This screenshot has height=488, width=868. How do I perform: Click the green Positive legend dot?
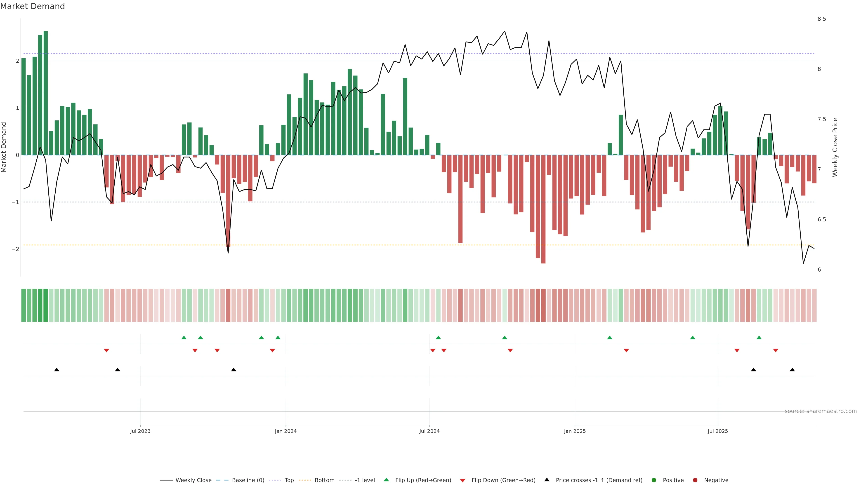pos(654,480)
